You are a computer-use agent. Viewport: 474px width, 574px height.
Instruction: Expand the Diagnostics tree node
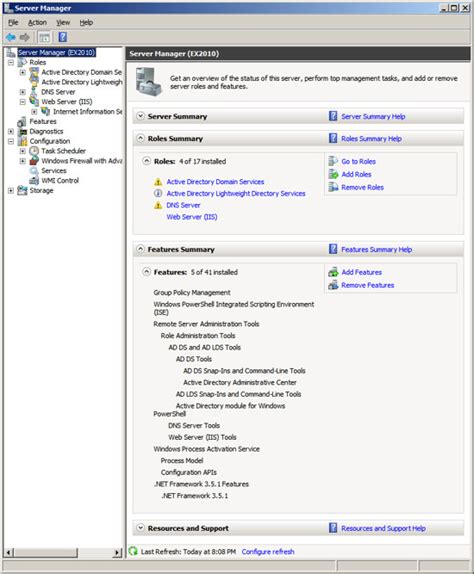[11, 131]
